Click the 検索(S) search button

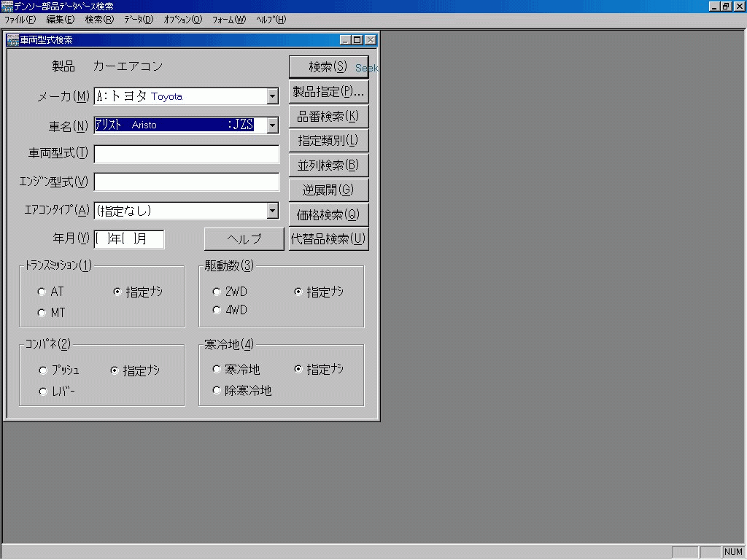coord(328,66)
